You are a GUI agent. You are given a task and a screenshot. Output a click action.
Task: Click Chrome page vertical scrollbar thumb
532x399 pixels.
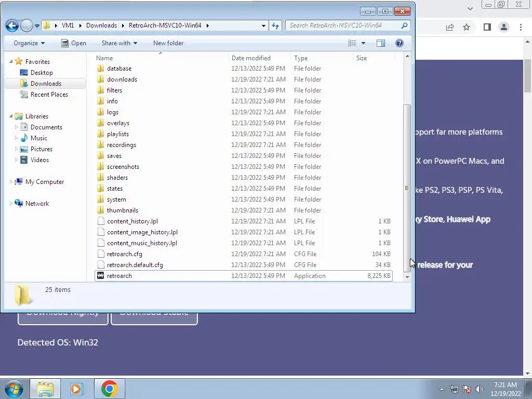(528, 76)
